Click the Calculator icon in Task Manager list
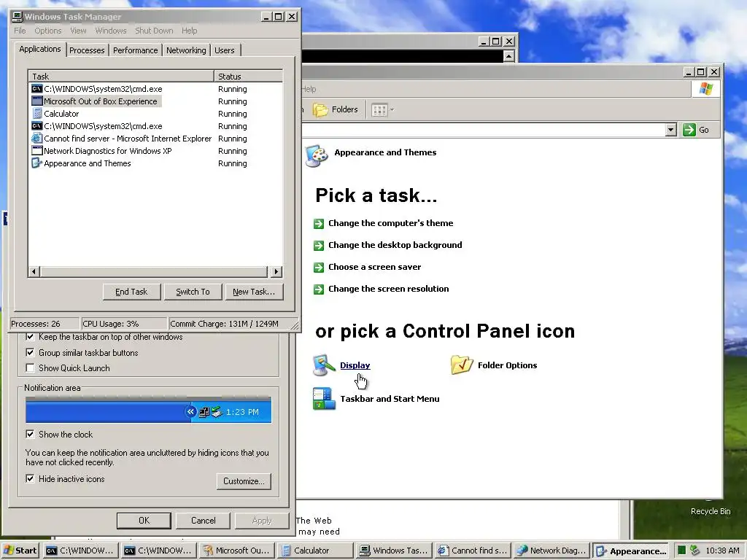The image size is (747, 560). tap(36, 114)
